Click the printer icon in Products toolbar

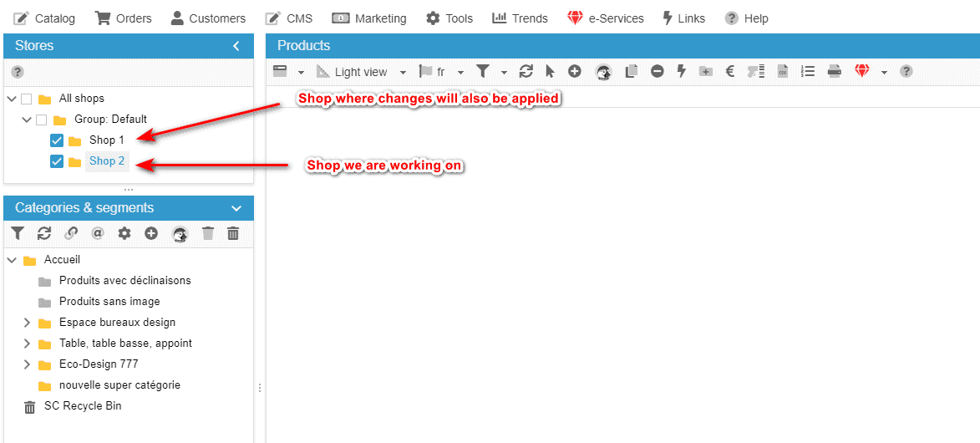click(x=835, y=71)
